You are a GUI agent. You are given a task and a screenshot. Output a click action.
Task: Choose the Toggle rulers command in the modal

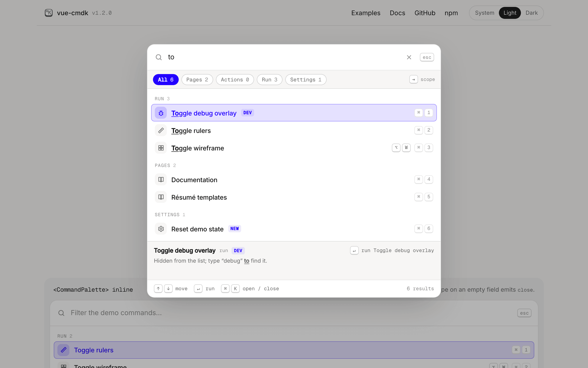[x=294, y=130]
